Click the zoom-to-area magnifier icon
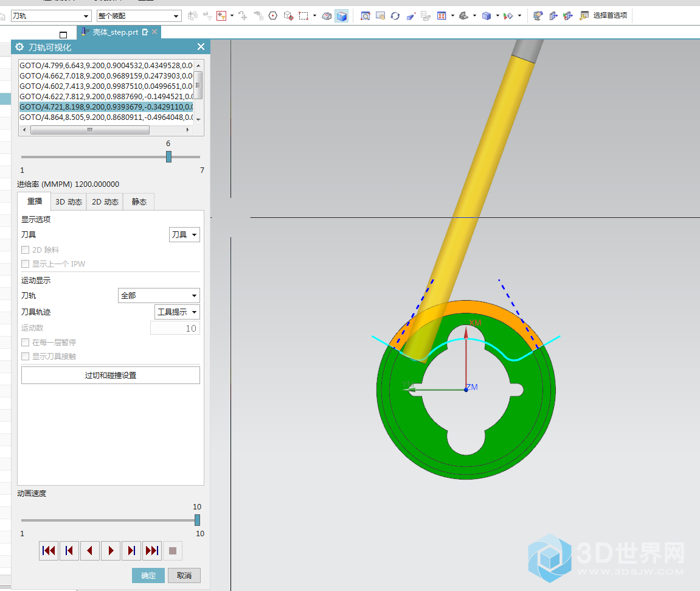This screenshot has width=700, height=591. [x=365, y=16]
